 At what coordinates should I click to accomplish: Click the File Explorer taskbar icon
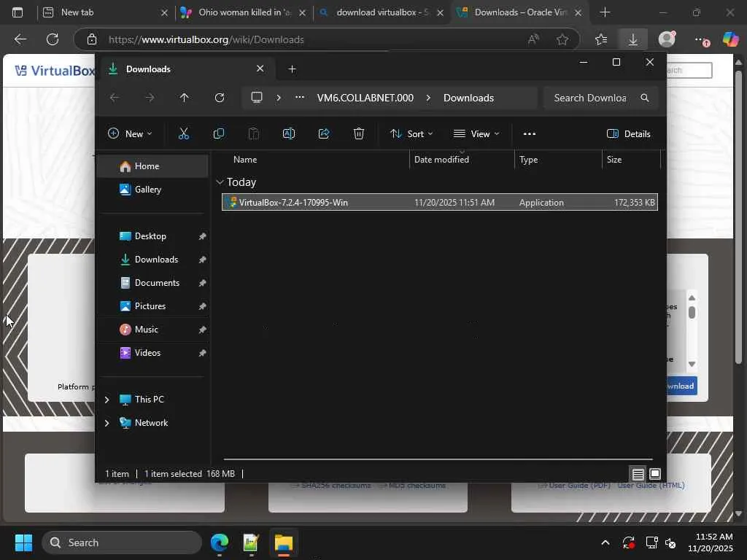coord(284,542)
